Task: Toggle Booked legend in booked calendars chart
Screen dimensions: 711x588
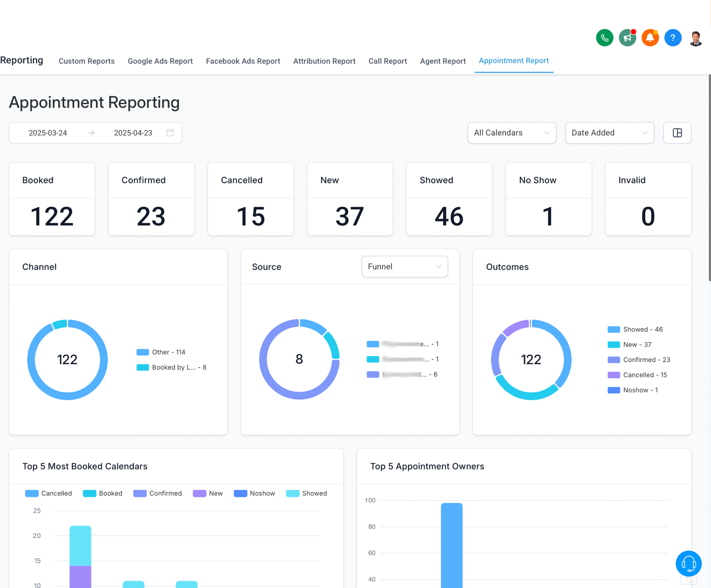Action: tap(103, 493)
